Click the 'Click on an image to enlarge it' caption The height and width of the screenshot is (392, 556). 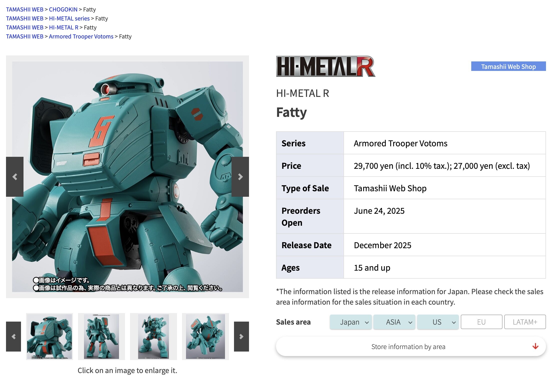click(127, 370)
